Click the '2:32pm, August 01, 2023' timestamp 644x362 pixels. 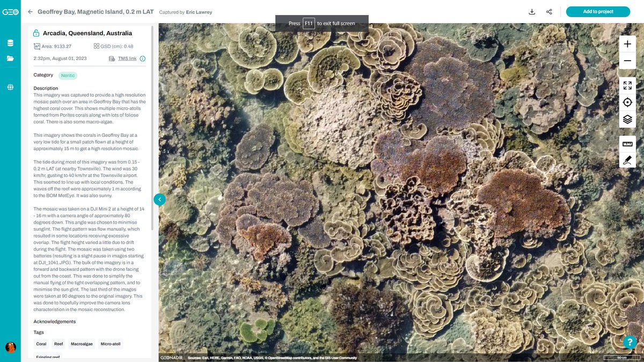coord(60,58)
